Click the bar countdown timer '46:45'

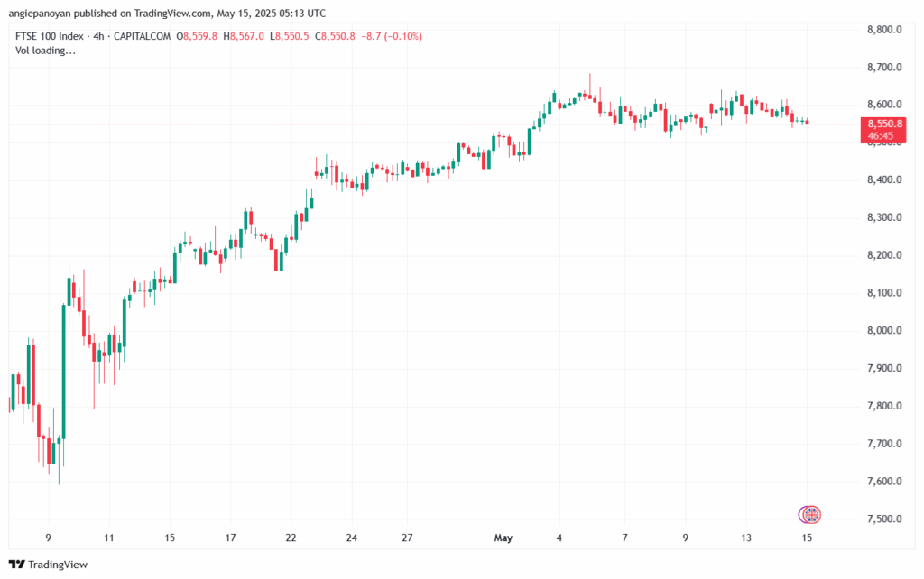[881, 136]
